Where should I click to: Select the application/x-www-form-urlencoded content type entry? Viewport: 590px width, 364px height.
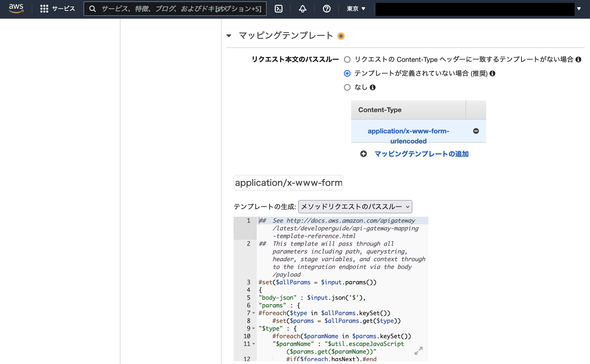[x=408, y=136]
